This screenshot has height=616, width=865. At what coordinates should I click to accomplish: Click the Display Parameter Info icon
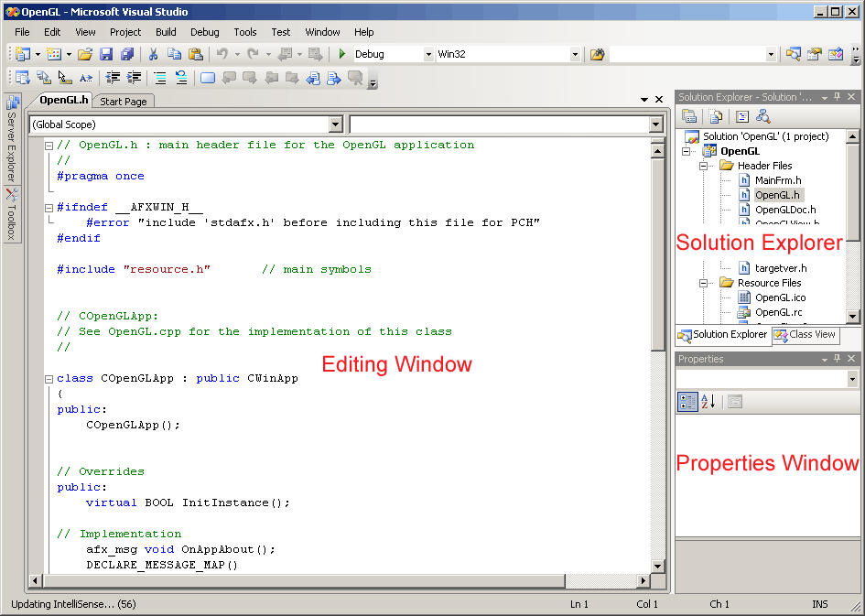click(x=44, y=78)
